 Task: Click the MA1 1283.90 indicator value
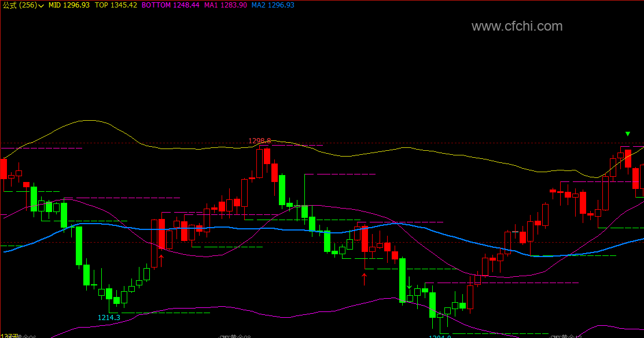coord(226,5)
